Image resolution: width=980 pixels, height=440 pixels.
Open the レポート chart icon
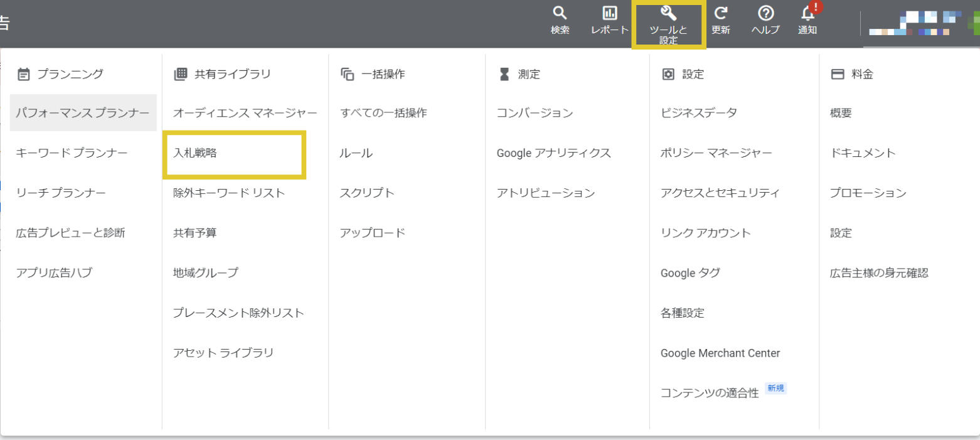(609, 13)
